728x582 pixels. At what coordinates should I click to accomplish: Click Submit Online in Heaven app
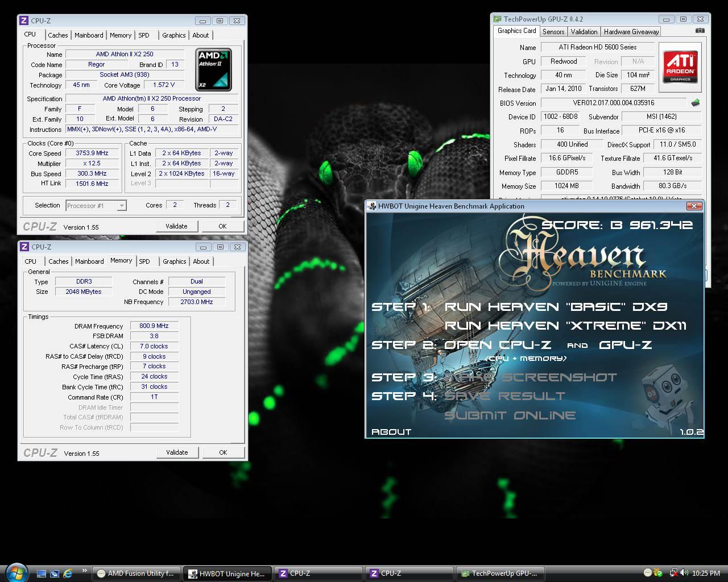(x=510, y=415)
